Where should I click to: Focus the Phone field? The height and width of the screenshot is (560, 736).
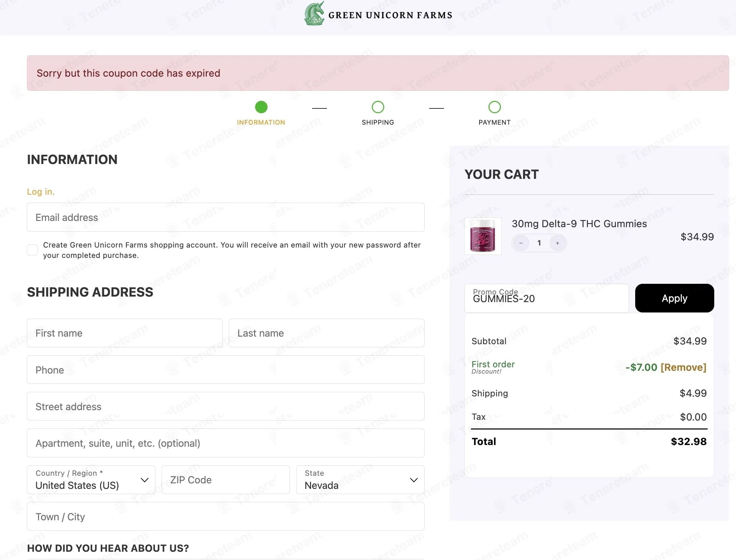point(226,370)
